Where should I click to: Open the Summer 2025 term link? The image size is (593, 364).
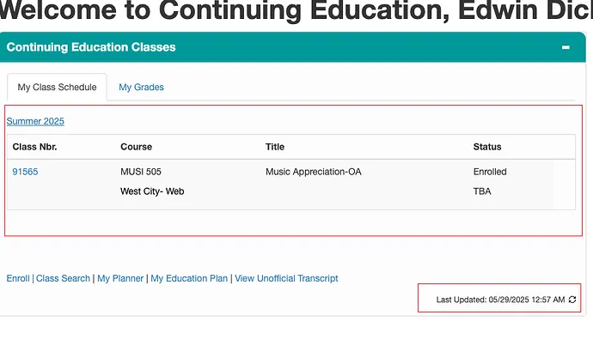[35, 121]
